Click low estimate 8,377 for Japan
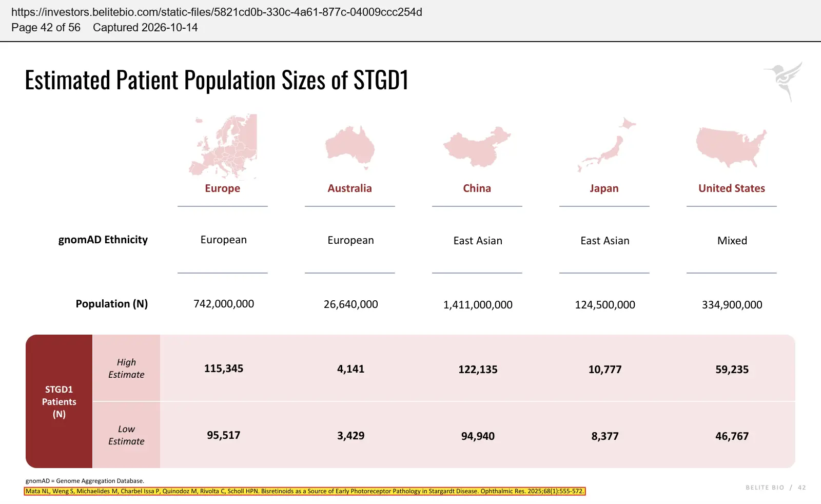Screen dimensions: 821x504 605,436
